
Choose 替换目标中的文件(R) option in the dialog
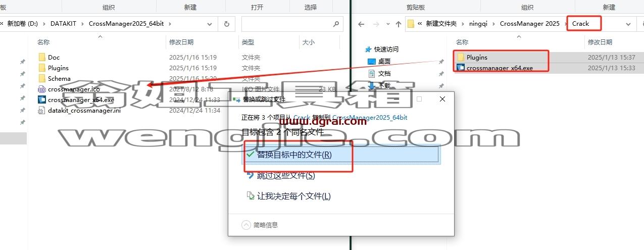click(342, 155)
